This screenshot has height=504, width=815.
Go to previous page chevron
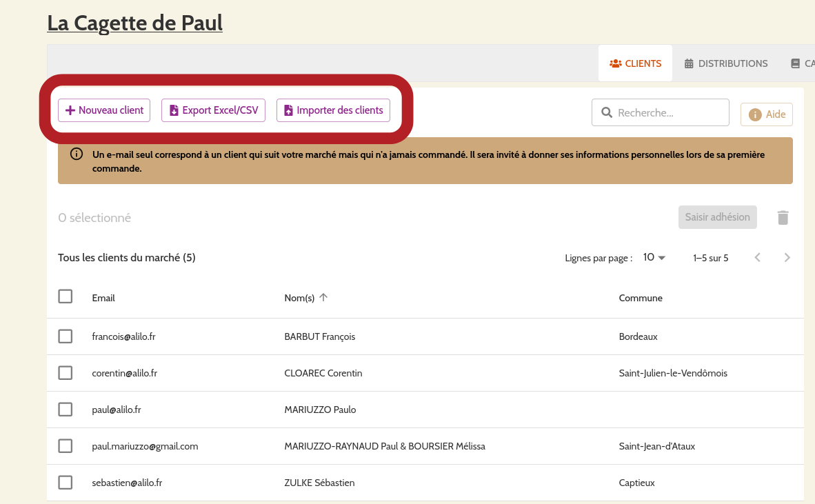(757, 258)
